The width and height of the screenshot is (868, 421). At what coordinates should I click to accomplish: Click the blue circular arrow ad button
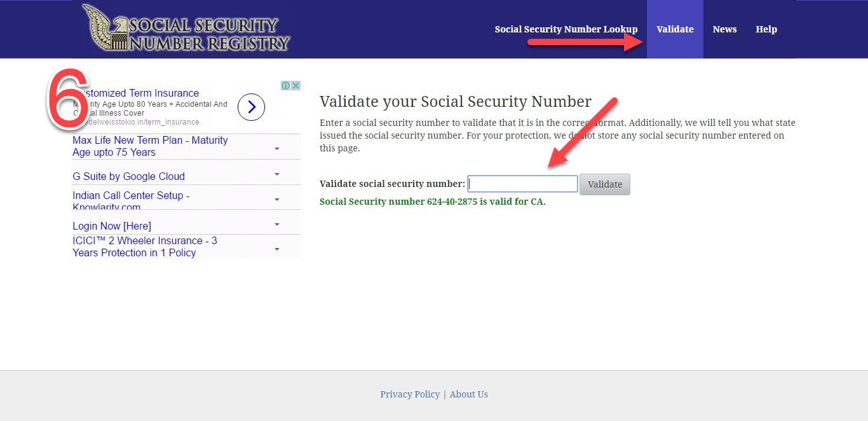coord(251,107)
